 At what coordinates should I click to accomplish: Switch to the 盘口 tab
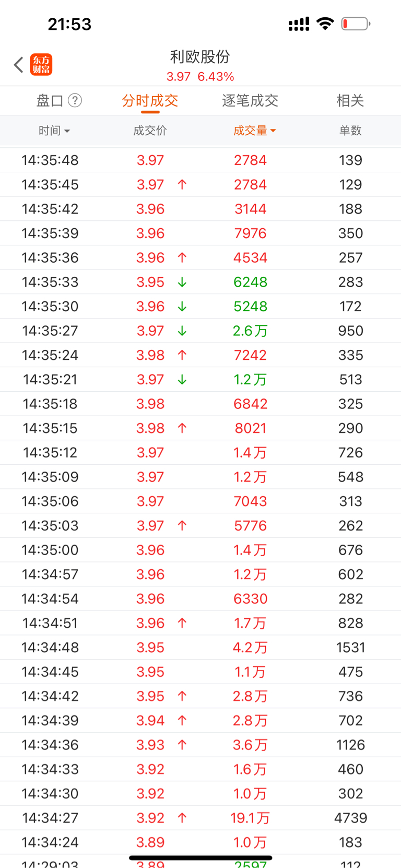[50, 100]
